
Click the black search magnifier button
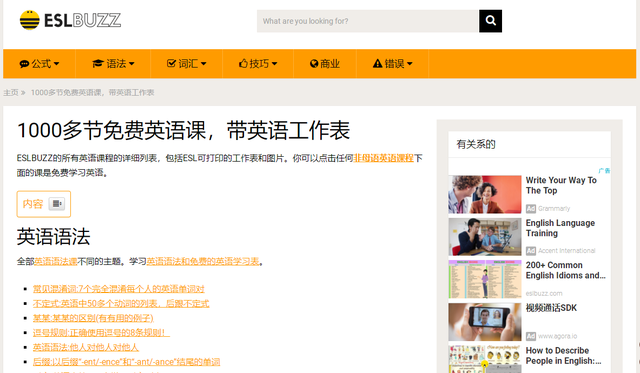click(x=490, y=21)
